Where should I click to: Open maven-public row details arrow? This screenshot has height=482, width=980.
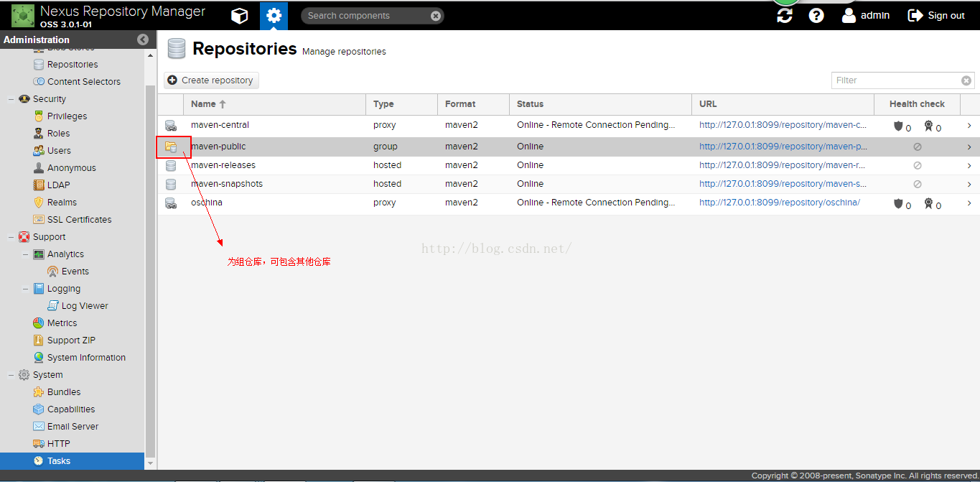(x=969, y=147)
